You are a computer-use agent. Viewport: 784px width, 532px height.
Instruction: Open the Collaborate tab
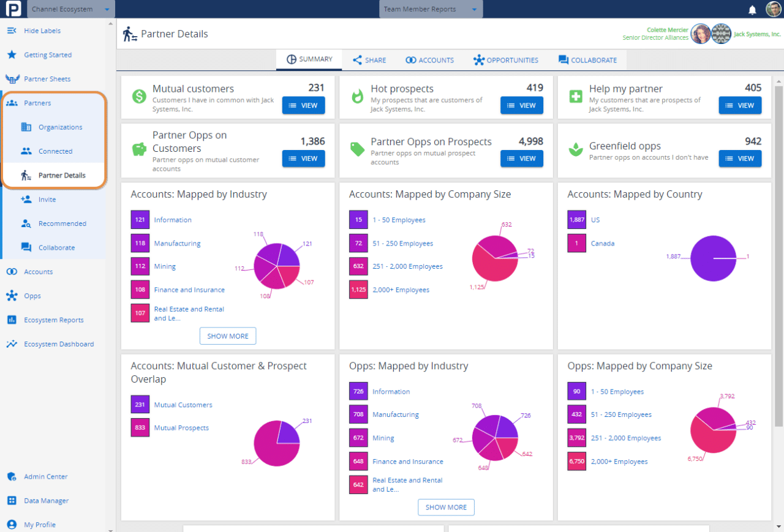pos(588,60)
